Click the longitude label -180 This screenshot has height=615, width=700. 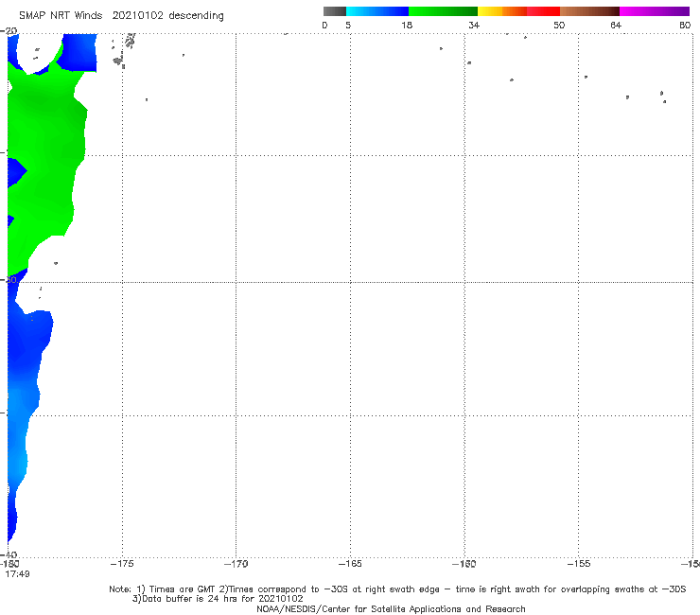click(x=9, y=564)
